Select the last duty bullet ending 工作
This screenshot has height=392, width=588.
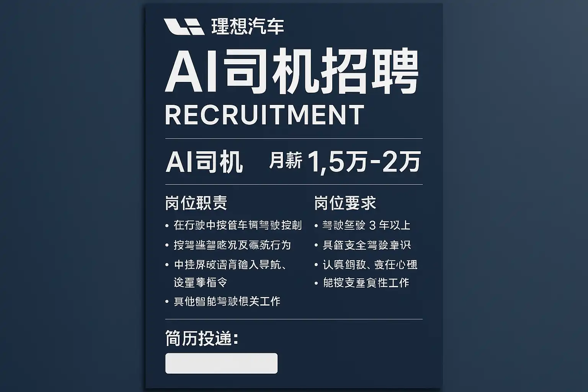click(227, 301)
